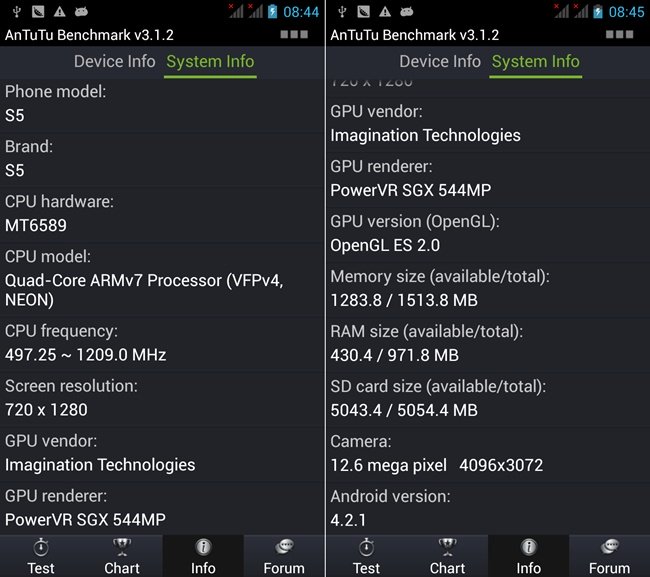Screen dimensions: 650x577
Task: Tap the Camera 12.6 mega pixel entry
Action: 487,453
